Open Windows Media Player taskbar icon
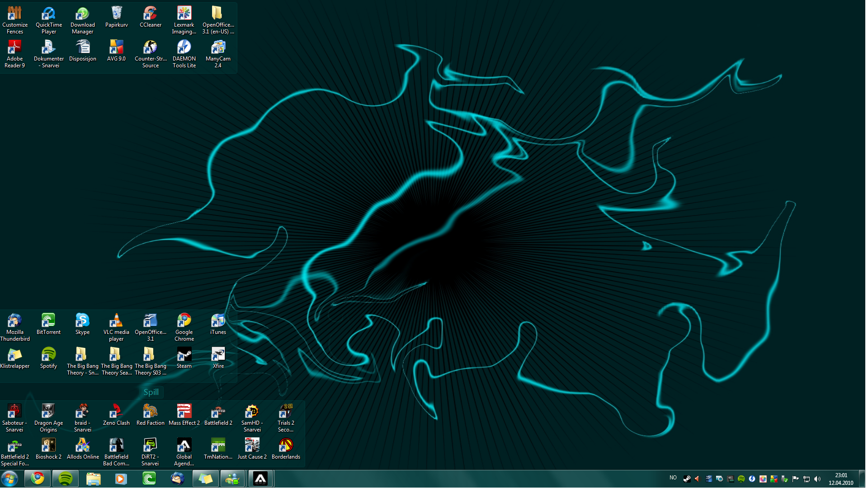This screenshot has height=488, width=868. tap(121, 479)
